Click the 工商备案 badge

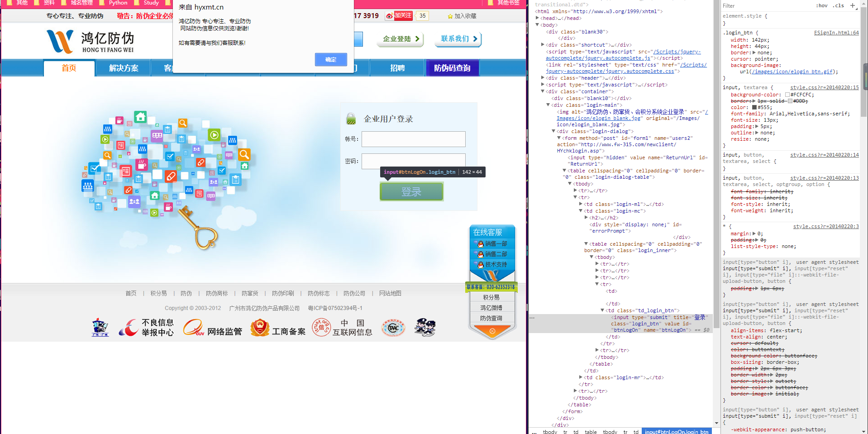coord(278,328)
